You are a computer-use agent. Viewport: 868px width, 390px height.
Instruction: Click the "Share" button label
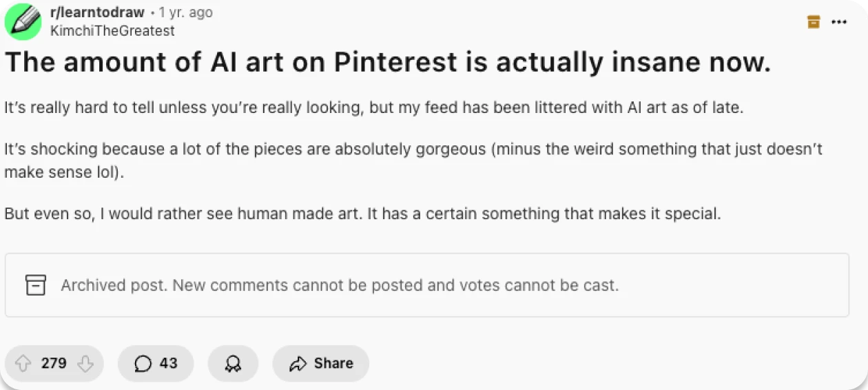point(333,363)
